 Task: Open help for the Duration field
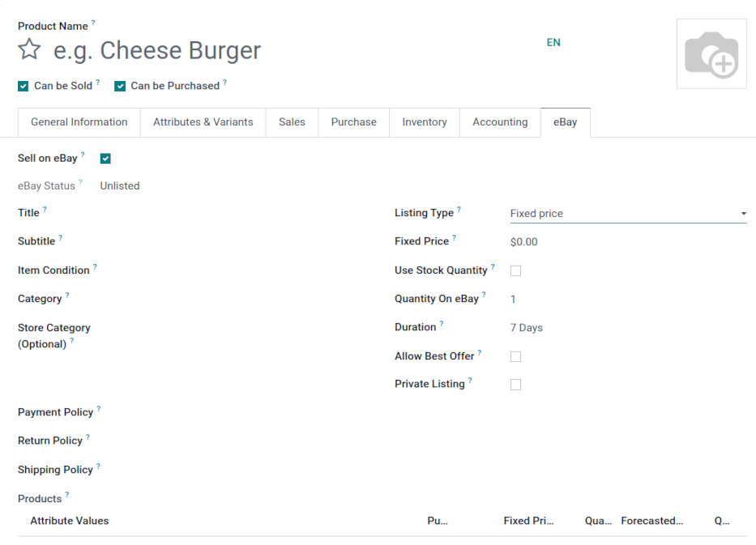pyautogui.click(x=439, y=322)
